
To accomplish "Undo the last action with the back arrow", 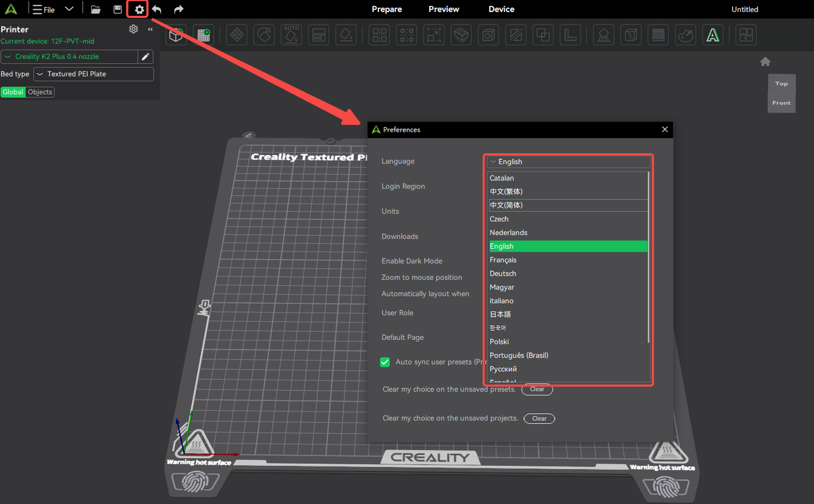I will (x=157, y=10).
